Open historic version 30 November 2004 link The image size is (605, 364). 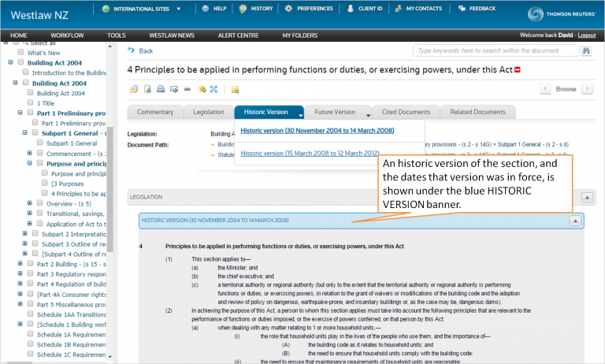pos(317,131)
